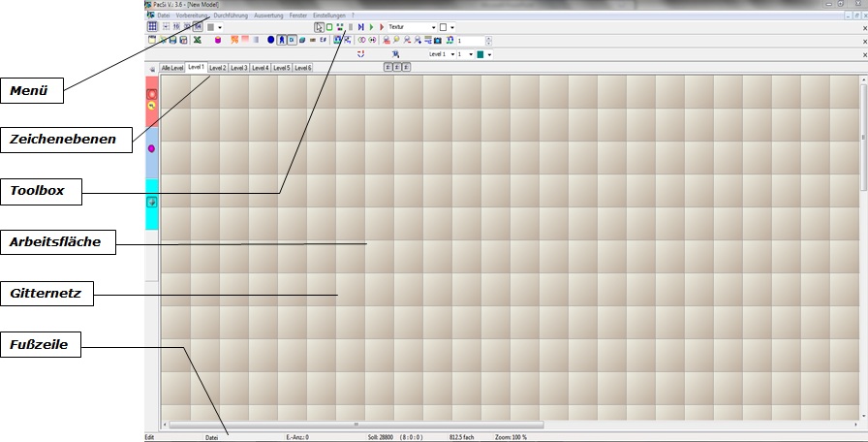
Task: Click the red play button
Action: pos(382,26)
